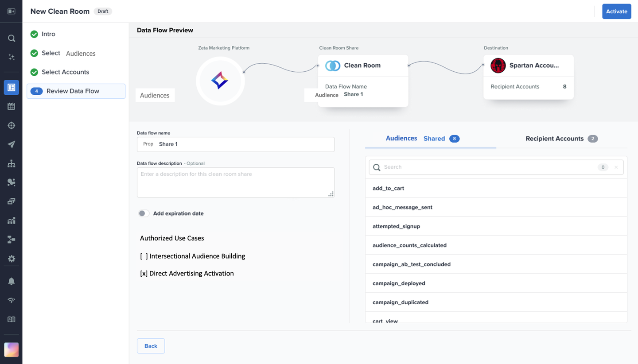This screenshot has height=364, width=638.
Task: Open the book documentation icon
Action: (x=12, y=319)
